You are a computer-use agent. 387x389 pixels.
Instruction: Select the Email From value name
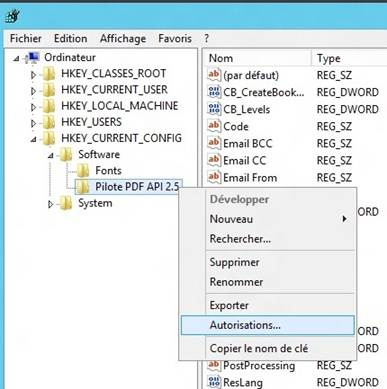pos(250,178)
